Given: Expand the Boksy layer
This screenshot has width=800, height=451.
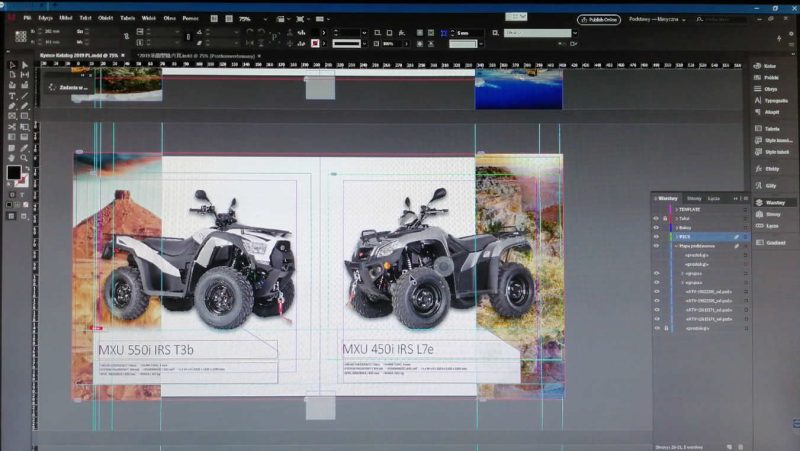Looking at the screenshot, I should click(677, 228).
